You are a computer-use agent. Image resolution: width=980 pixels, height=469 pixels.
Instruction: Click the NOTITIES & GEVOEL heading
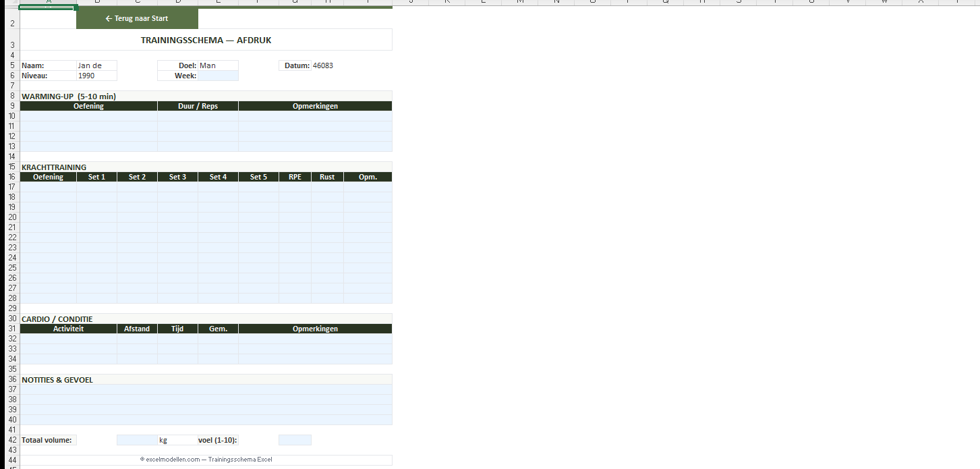point(57,380)
